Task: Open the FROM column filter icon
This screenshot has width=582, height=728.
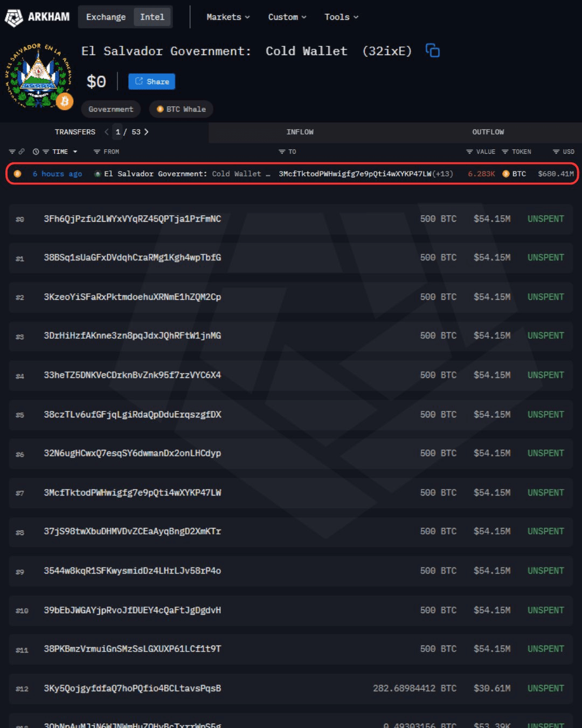Action: coord(97,152)
